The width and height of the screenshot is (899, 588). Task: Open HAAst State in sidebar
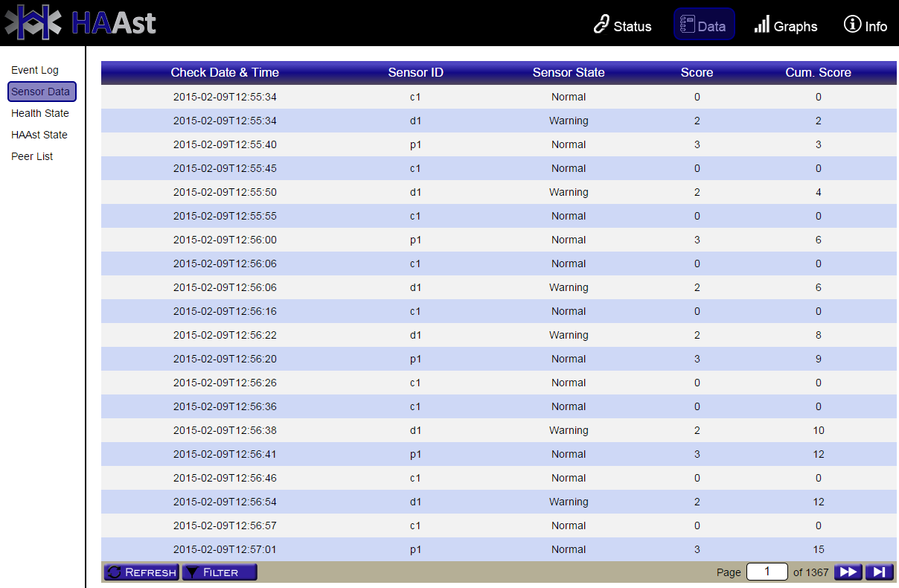[39, 135]
